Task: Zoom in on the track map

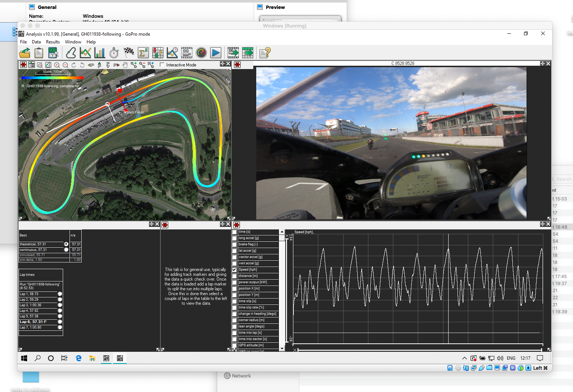Action: tap(57, 65)
